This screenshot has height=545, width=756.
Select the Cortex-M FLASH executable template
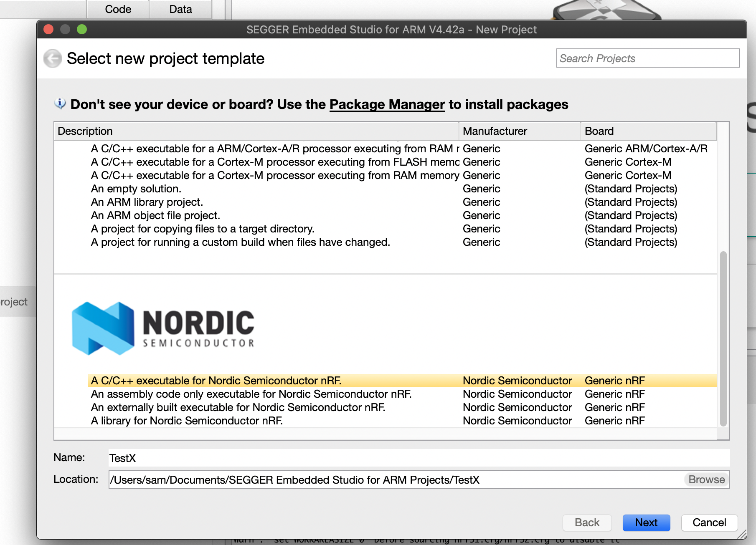(274, 162)
